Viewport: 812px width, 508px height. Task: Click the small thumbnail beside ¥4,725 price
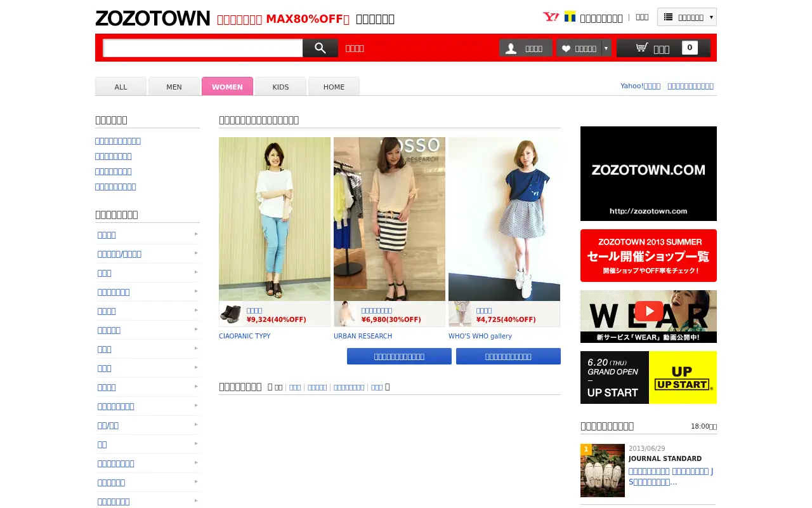(x=460, y=314)
